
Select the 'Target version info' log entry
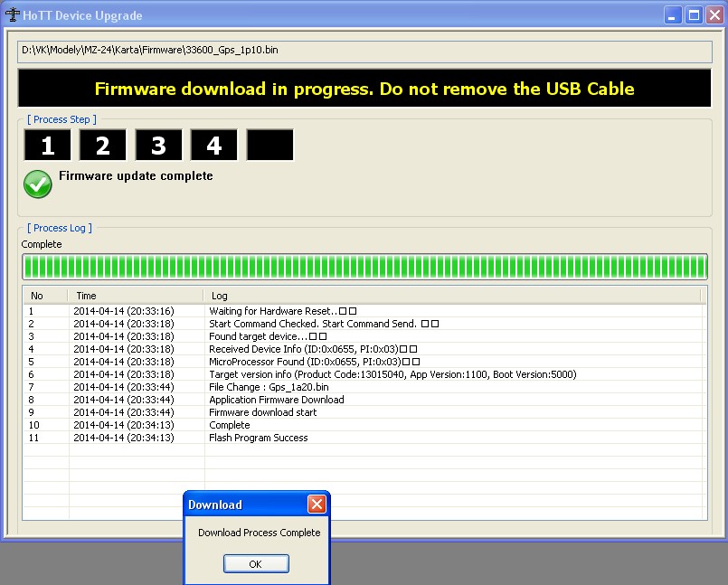click(392, 374)
